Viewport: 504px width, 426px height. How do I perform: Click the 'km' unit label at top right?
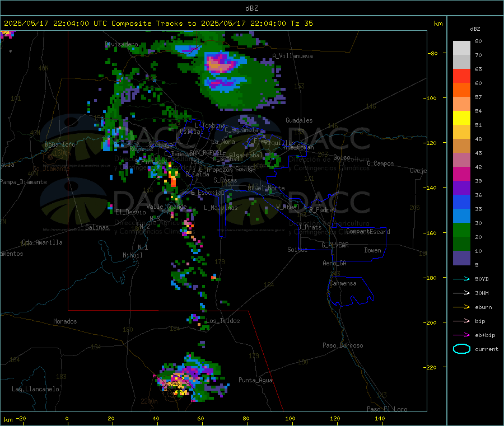(438, 24)
